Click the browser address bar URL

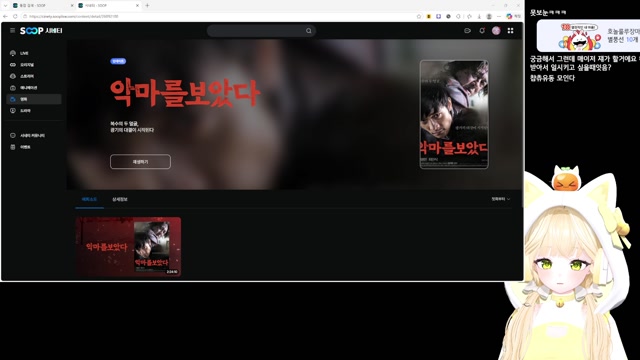tap(73, 16)
